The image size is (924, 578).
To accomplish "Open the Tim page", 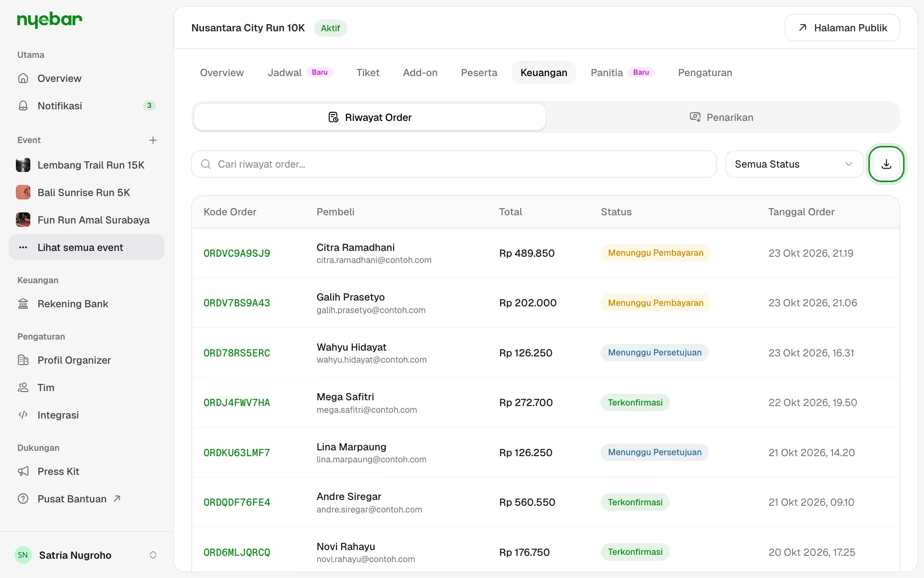I will [x=87, y=388].
